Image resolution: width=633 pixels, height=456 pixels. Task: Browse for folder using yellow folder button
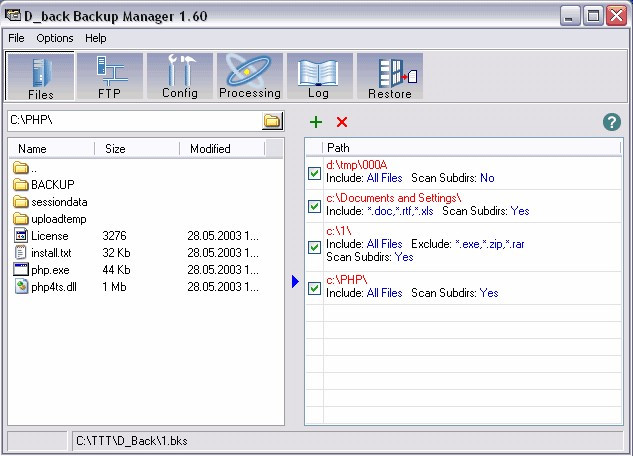click(x=272, y=121)
